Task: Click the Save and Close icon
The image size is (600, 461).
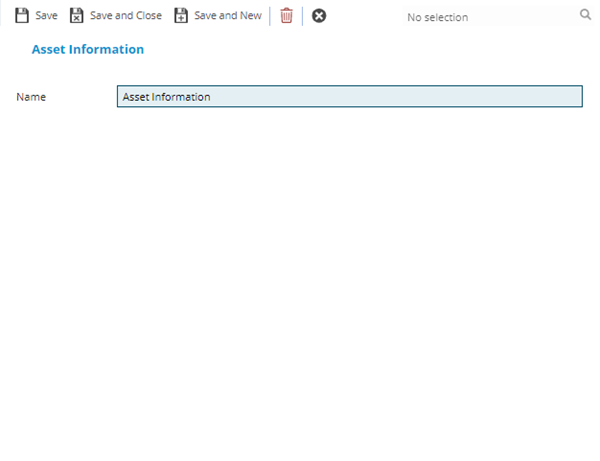Action: tap(76, 16)
